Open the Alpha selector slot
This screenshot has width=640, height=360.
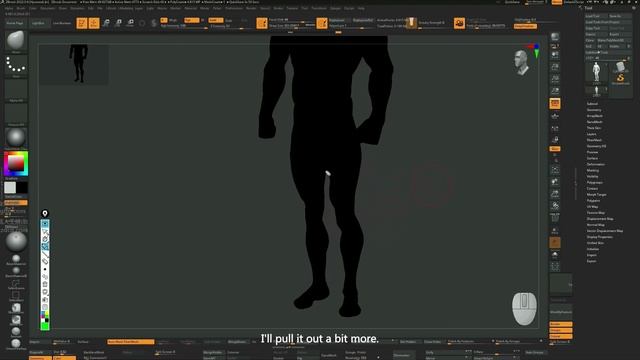[16, 90]
